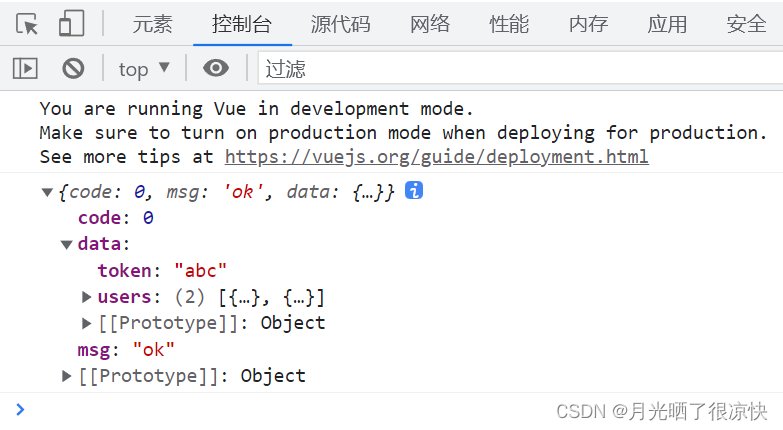Screen dimensions: 783x430
Task: Expand the inner [[Prototype]] under data
Action: (87, 323)
